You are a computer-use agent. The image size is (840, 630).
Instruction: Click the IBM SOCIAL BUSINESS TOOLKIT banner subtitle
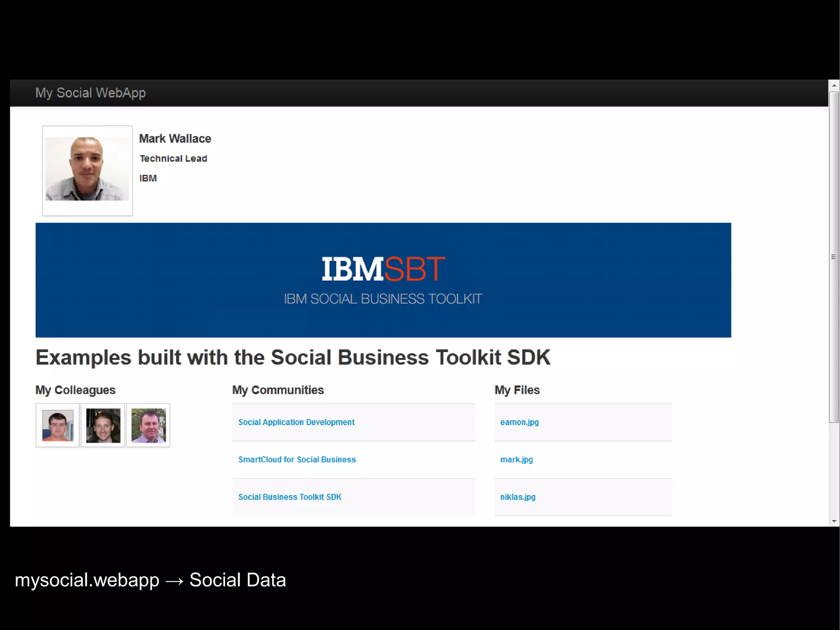tap(383, 299)
